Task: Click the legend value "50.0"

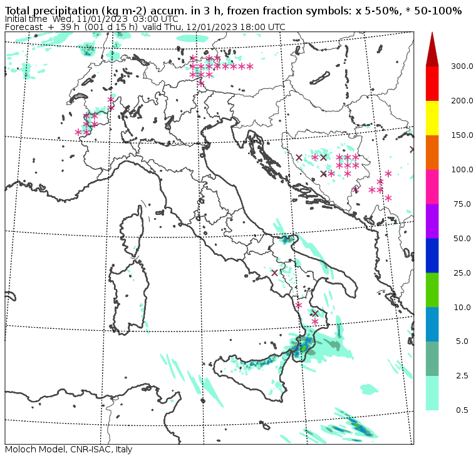Action: coord(462,239)
